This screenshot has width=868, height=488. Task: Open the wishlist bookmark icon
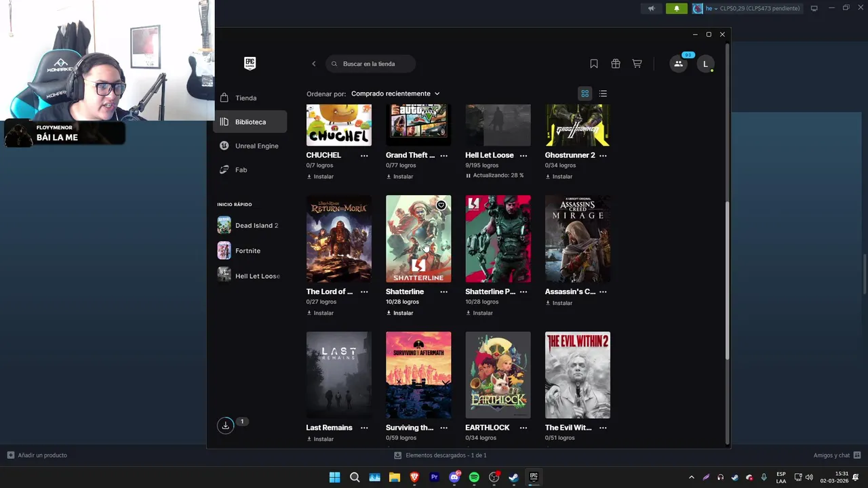pos(594,64)
